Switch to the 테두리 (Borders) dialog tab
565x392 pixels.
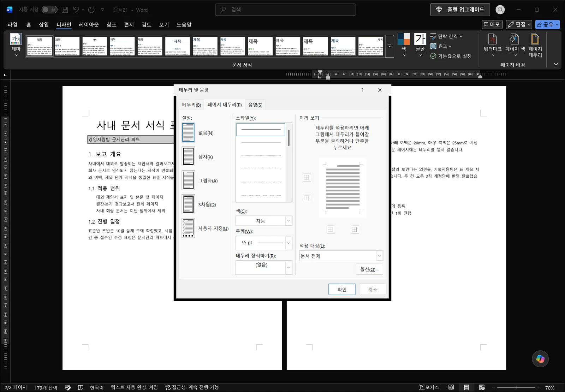191,105
